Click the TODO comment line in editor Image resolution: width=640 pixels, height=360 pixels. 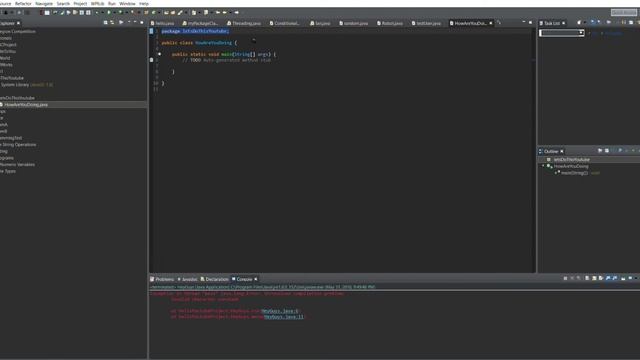point(227,60)
